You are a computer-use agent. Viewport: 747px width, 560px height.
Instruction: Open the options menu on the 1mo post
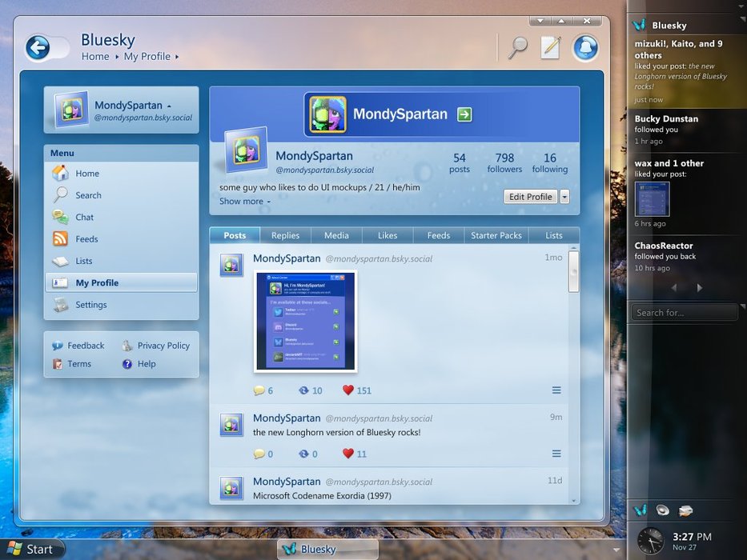coord(556,390)
